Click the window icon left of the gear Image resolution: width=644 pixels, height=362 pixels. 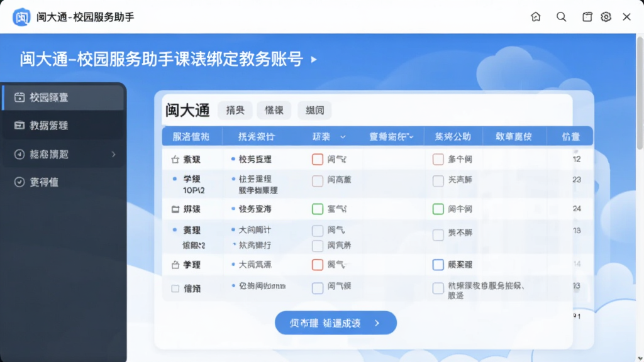point(587,17)
